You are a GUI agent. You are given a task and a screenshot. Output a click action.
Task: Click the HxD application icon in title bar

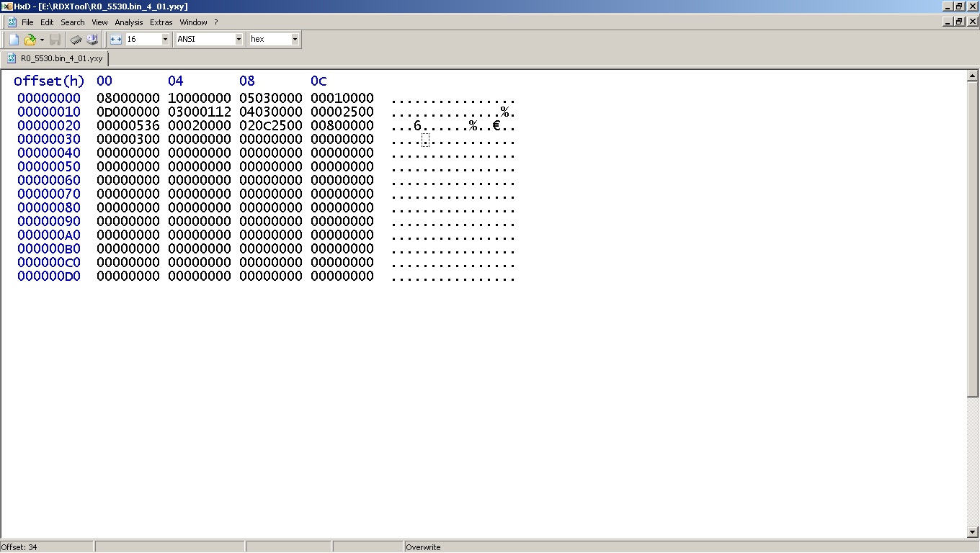pos(6,6)
